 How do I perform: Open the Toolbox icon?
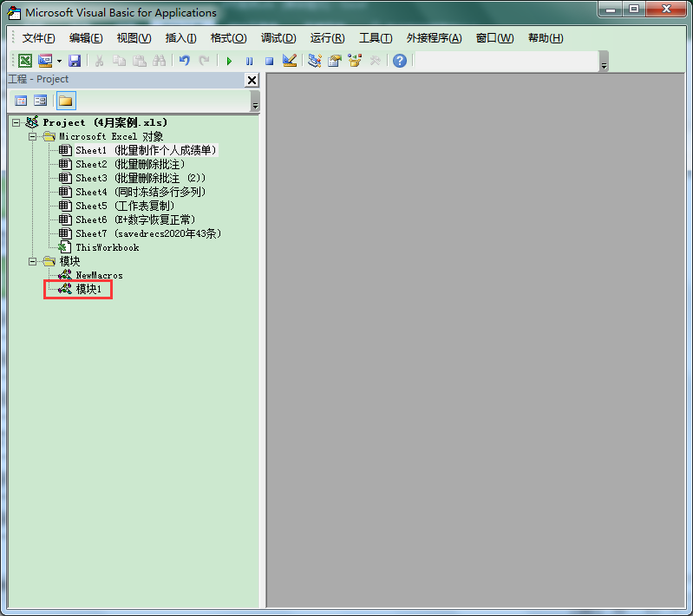(376, 61)
